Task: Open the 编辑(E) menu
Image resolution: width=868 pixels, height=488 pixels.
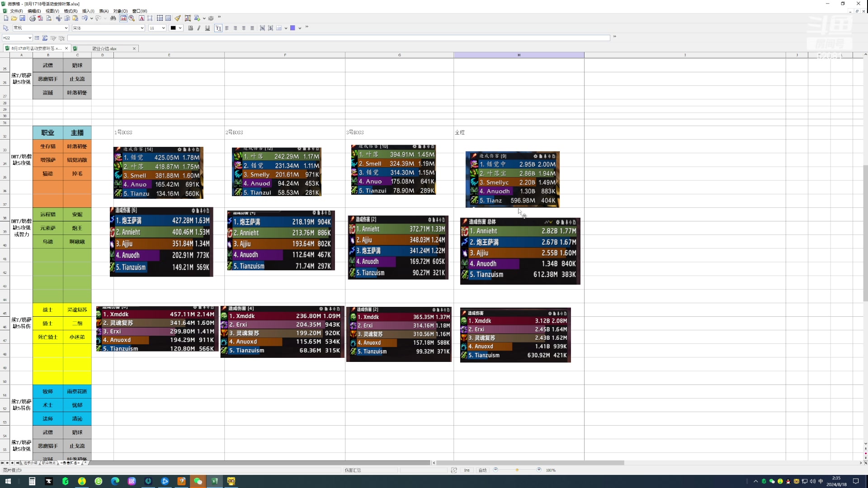Action: (x=34, y=11)
